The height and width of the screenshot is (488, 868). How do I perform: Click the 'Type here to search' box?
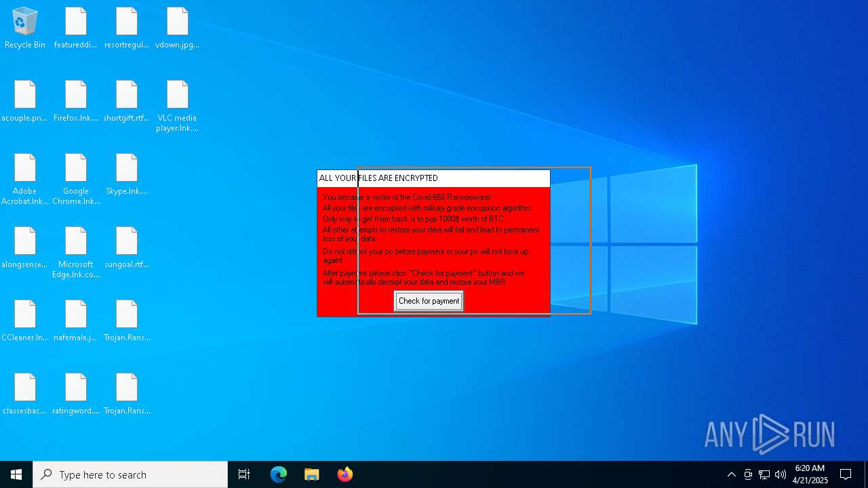coord(130,474)
